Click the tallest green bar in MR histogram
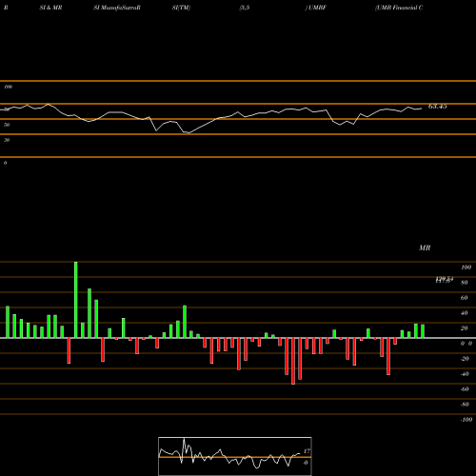This screenshot has width=476, height=476. point(75,300)
